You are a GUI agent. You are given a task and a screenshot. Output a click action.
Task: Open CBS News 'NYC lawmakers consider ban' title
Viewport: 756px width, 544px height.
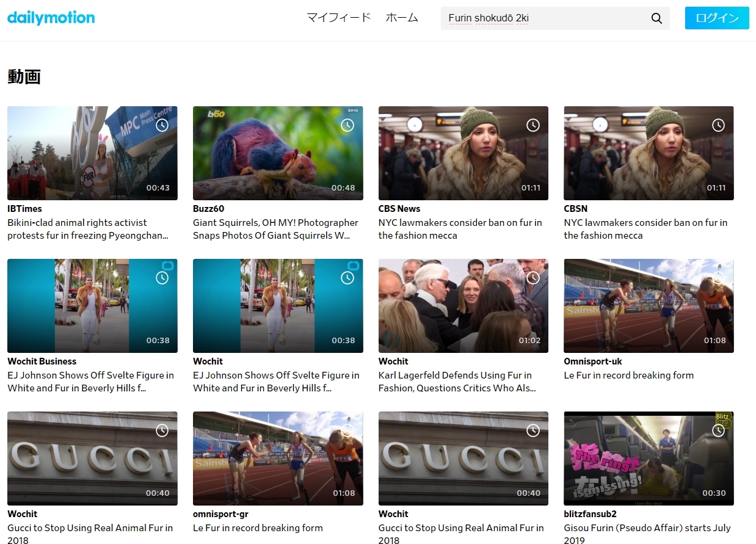point(460,229)
